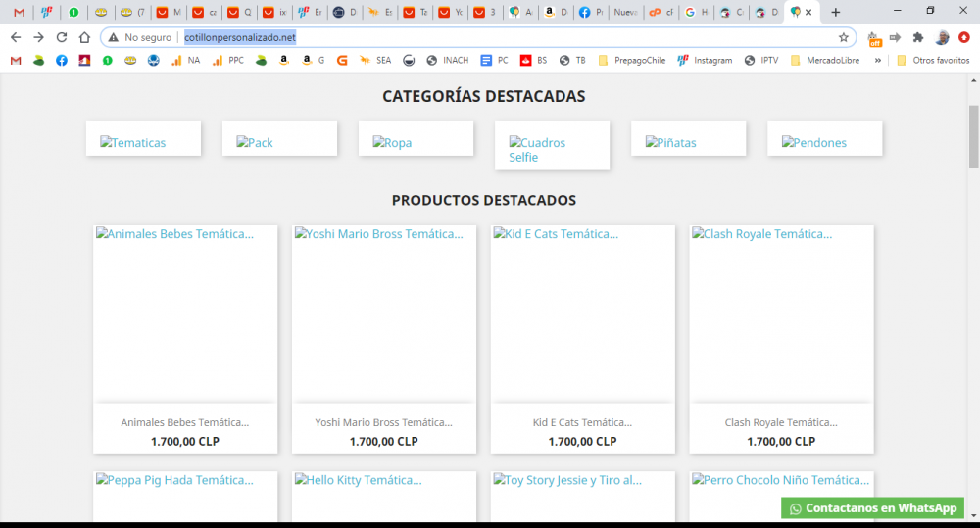Screen dimensions: 980x528
Task: Open the SEA bookmark
Action: (375, 61)
